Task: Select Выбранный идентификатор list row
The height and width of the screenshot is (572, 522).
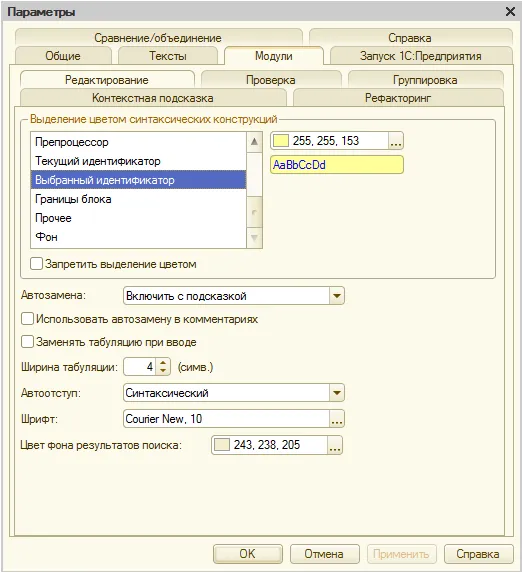Action: [x=139, y=180]
